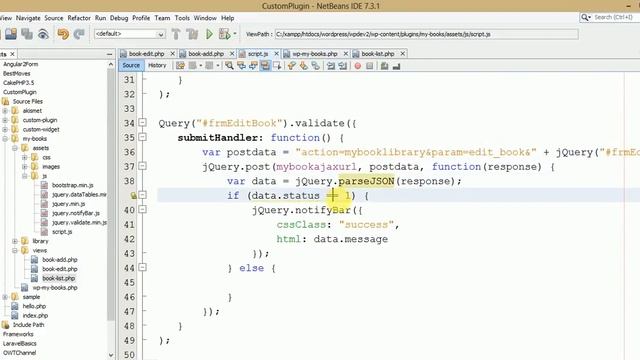Expand the custom-widget folder node
Screen dimensions: 640x360
click(x=5, y=129)
